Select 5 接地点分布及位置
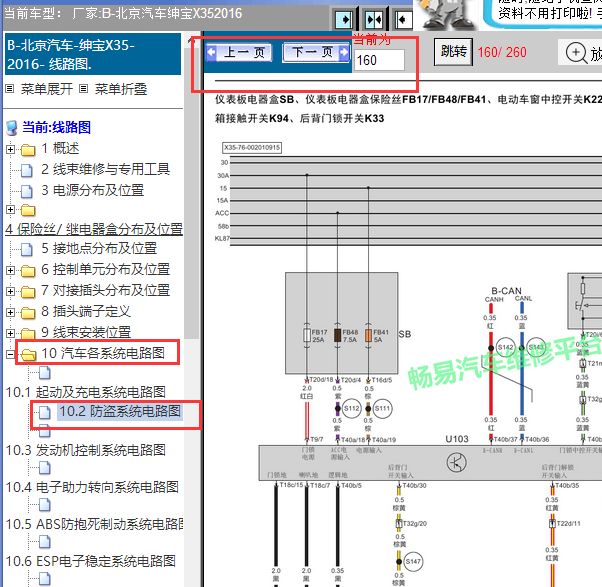602x587 pixels. (99, 248)
